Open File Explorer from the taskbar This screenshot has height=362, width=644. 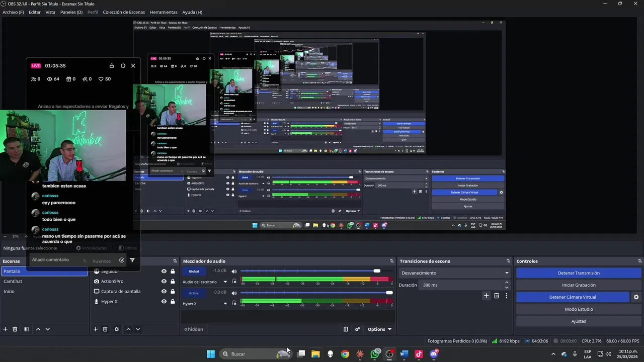(x=315, y=354)
